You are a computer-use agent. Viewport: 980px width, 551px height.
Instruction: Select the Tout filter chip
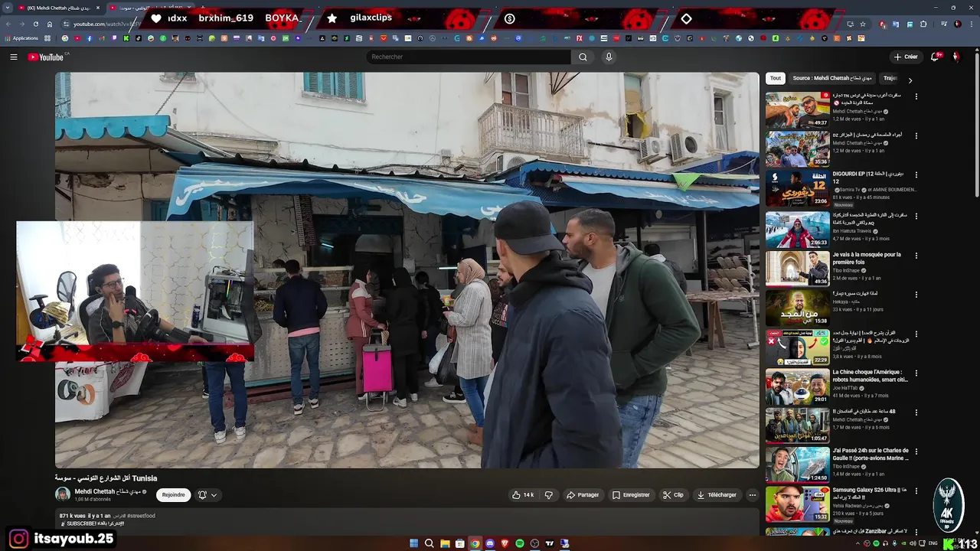tap(776, 78)
